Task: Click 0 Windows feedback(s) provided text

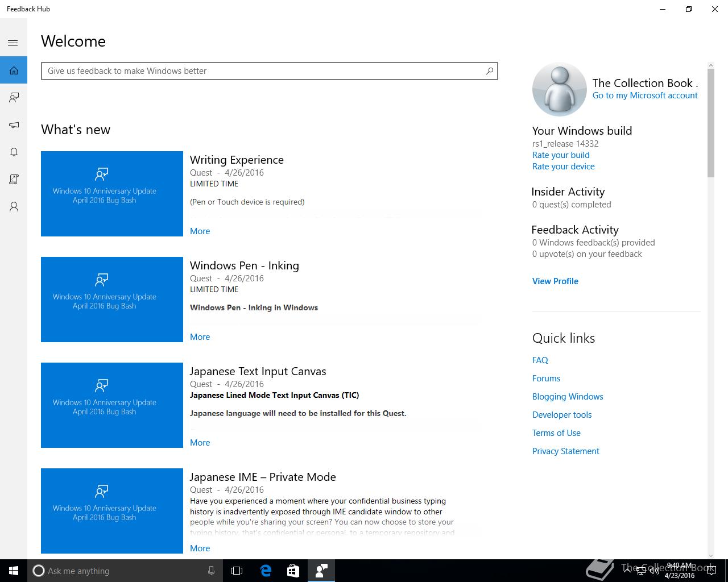Action: tap(594, 243)
